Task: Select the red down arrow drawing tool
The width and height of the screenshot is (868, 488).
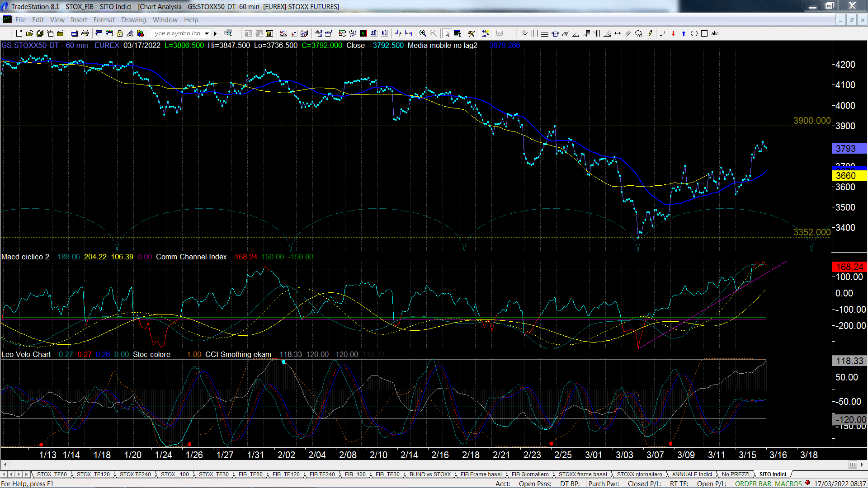Action: point(673,33)
